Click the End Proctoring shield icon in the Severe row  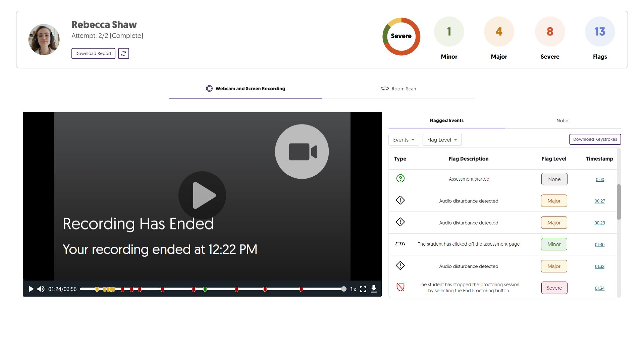400,287
